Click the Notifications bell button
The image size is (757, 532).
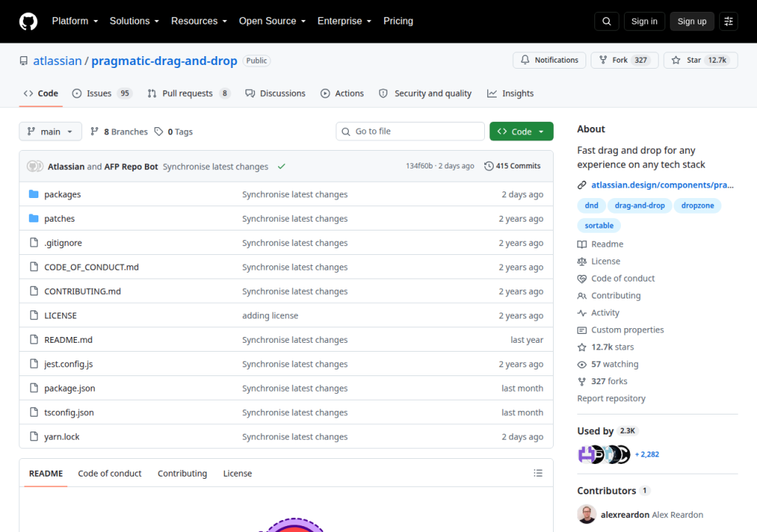[x=549, y=60]
